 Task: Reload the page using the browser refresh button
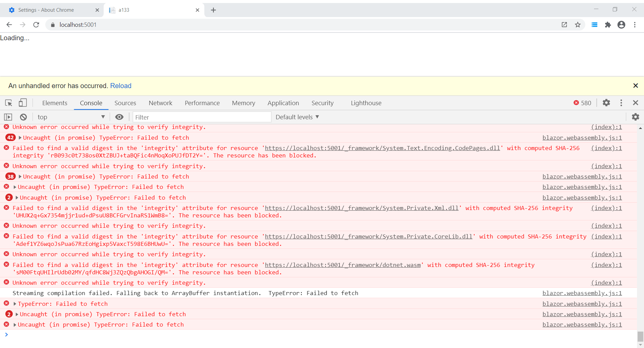tap(36, 25)
